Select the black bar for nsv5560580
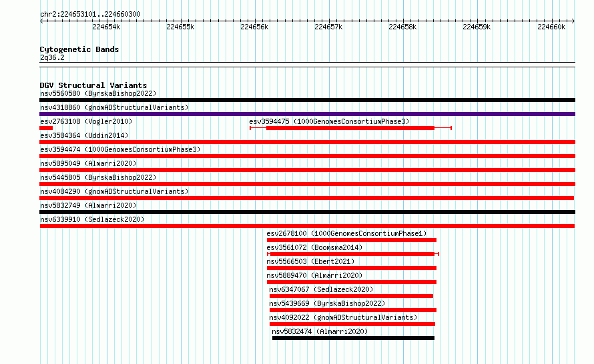Viewport: 594px width, 364px height. [x=307, y=100]
